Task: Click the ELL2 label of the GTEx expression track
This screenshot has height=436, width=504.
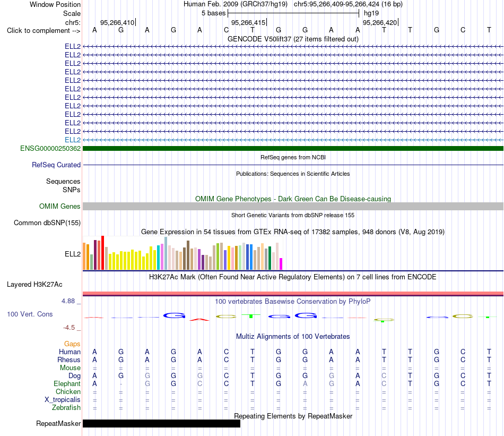Action: [x=73, y=254]
